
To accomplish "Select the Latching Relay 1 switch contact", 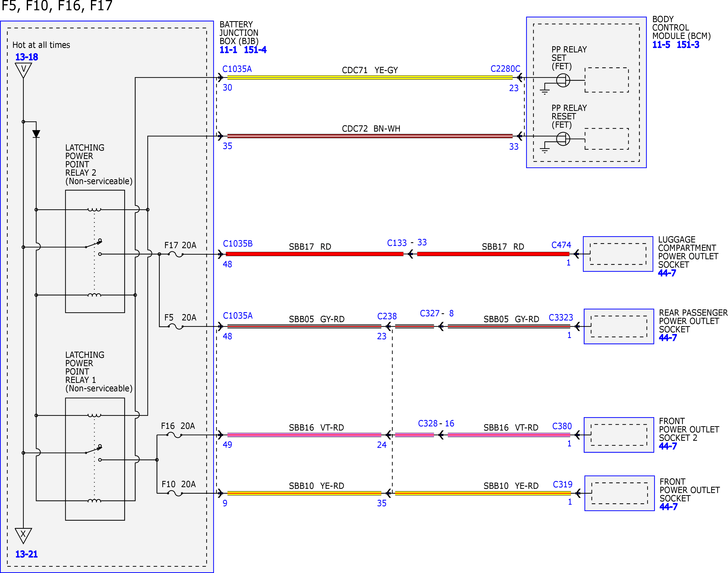I will pos(94,450).
